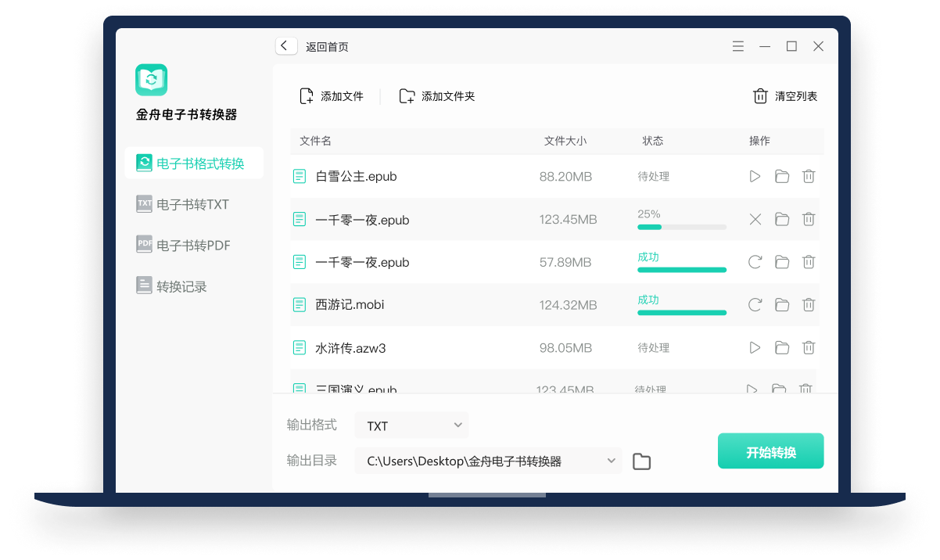Expand the 输出目录 path dropdown

click(x=611, y=461)
